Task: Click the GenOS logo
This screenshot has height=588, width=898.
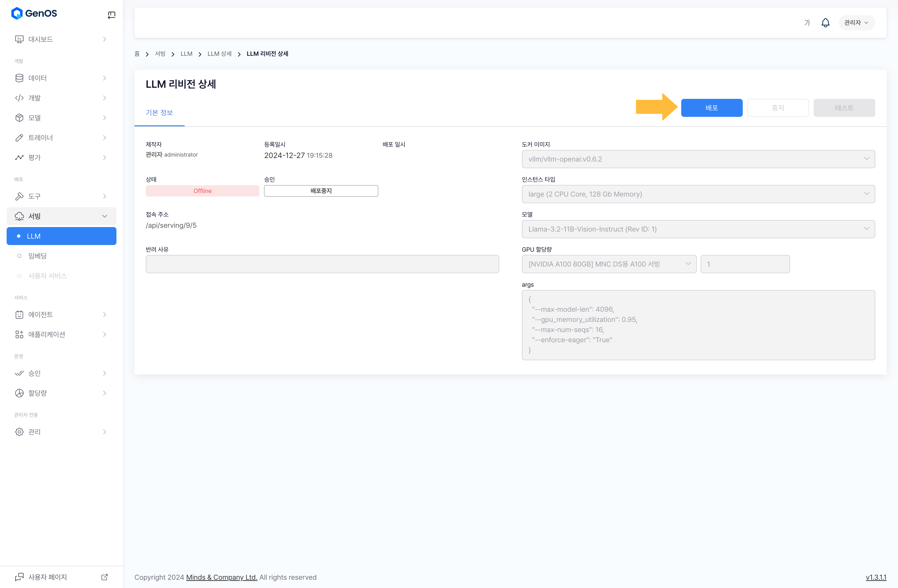Action: 34,13
